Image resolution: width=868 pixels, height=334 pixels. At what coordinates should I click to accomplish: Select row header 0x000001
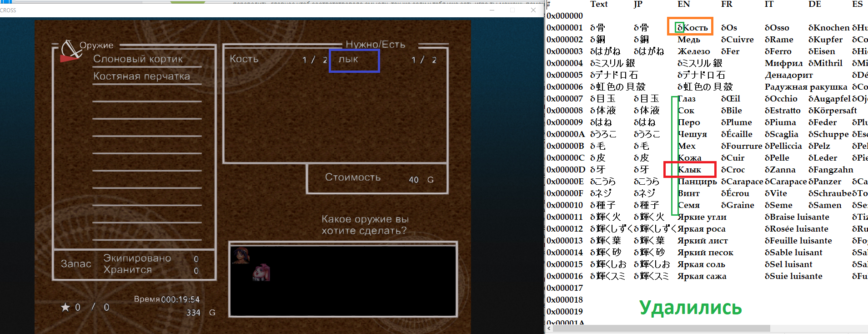click(x=565, y=28)
